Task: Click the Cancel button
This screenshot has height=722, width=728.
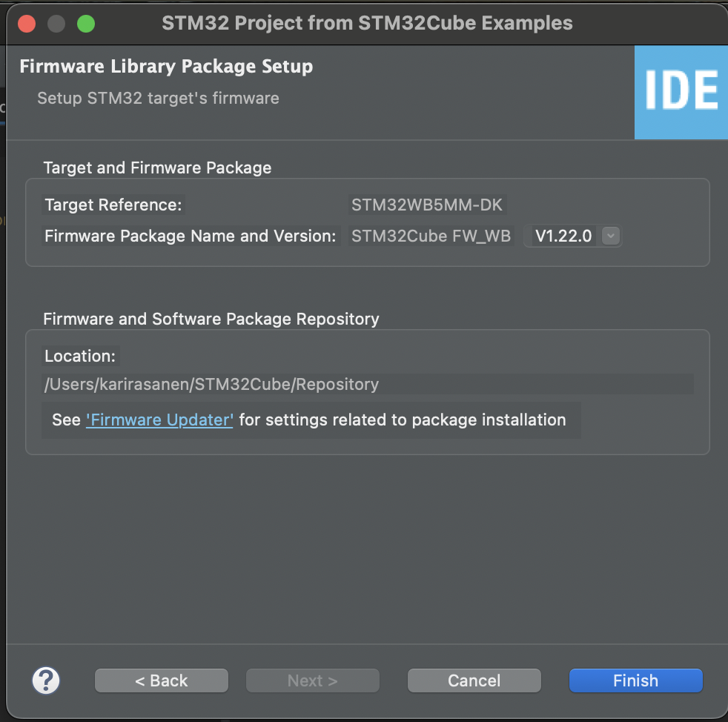Action: (474, 680)
